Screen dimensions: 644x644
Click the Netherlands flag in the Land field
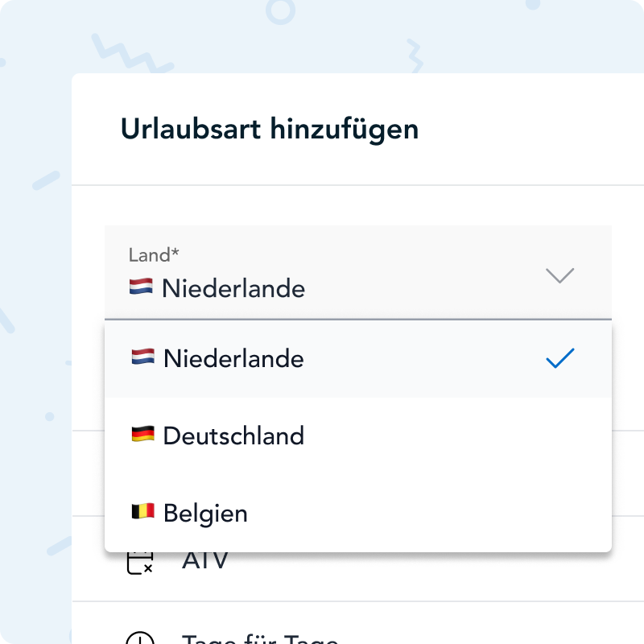coord(141,287)
